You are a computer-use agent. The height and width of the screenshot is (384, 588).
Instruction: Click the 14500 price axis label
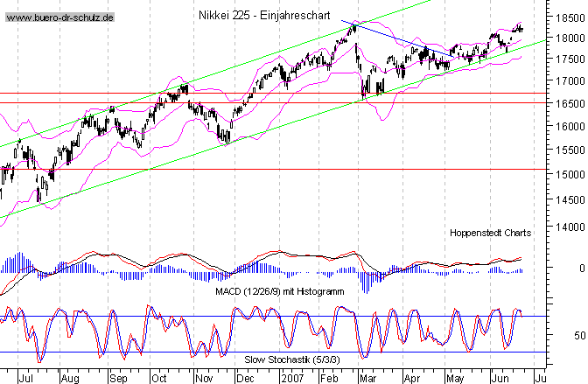[x=570, y=200]
